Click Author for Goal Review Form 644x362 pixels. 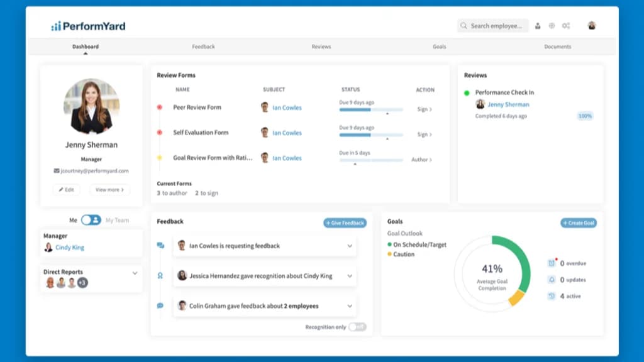point(421,160)
